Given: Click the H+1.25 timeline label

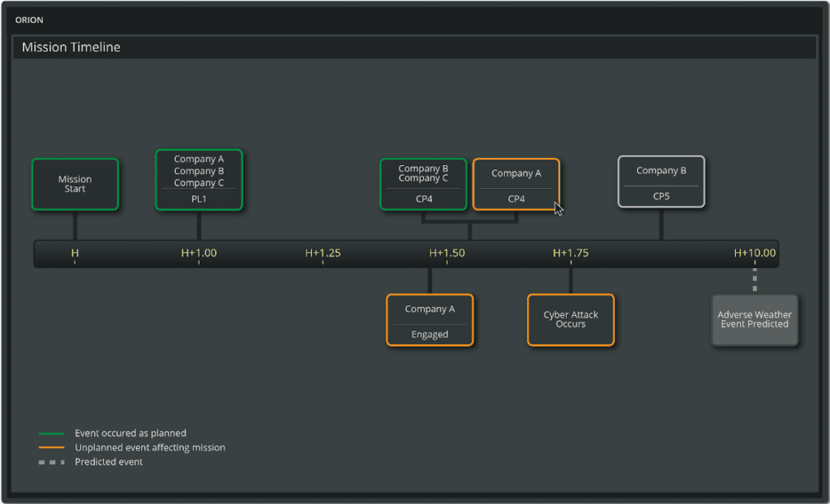Looking at the screenshot, I should pyautogui.click(x=323, y=253).
